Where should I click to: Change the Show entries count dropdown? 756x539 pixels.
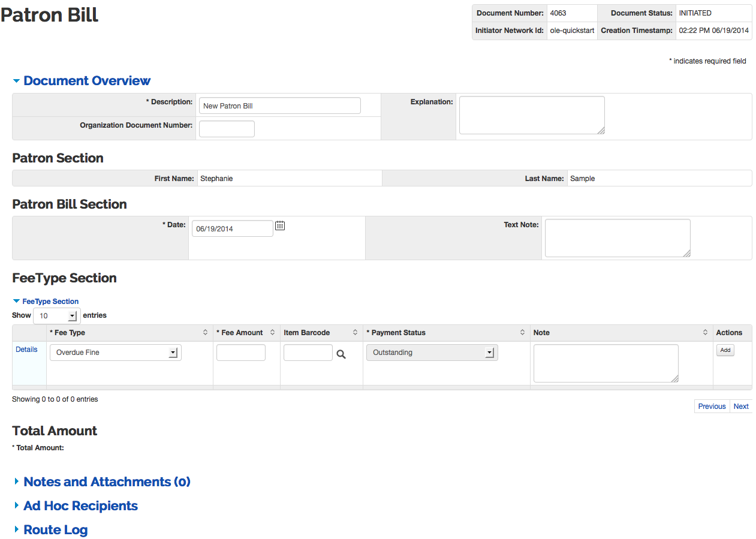57,315
